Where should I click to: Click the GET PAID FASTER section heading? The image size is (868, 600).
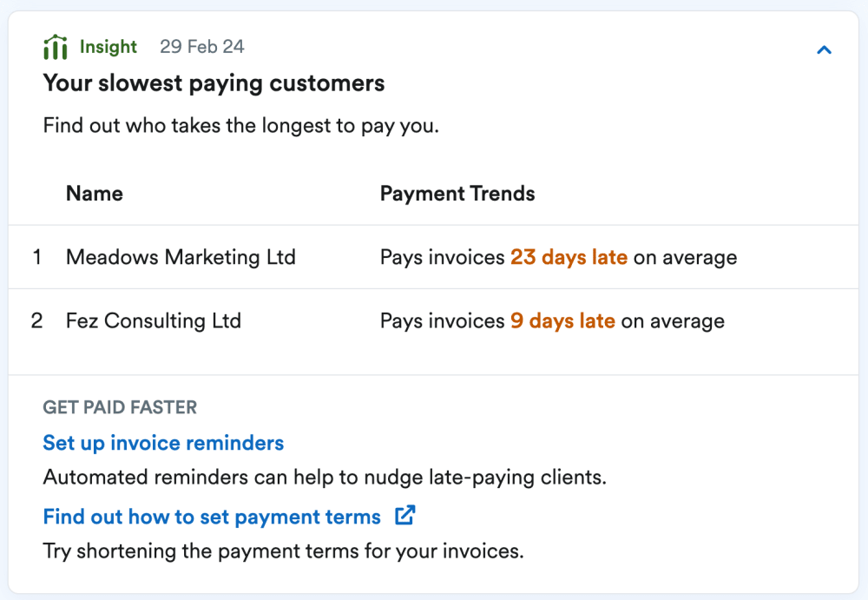(120, 406)
